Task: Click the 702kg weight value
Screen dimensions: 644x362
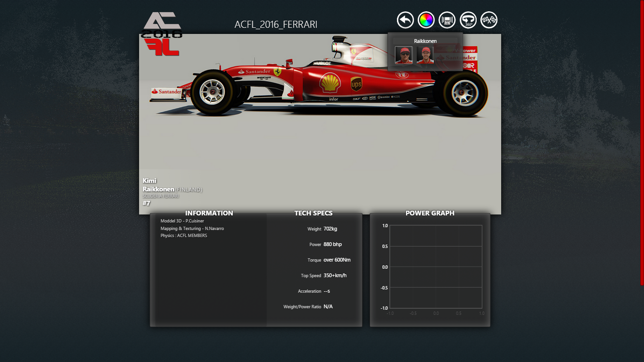Action: [330, 229]
